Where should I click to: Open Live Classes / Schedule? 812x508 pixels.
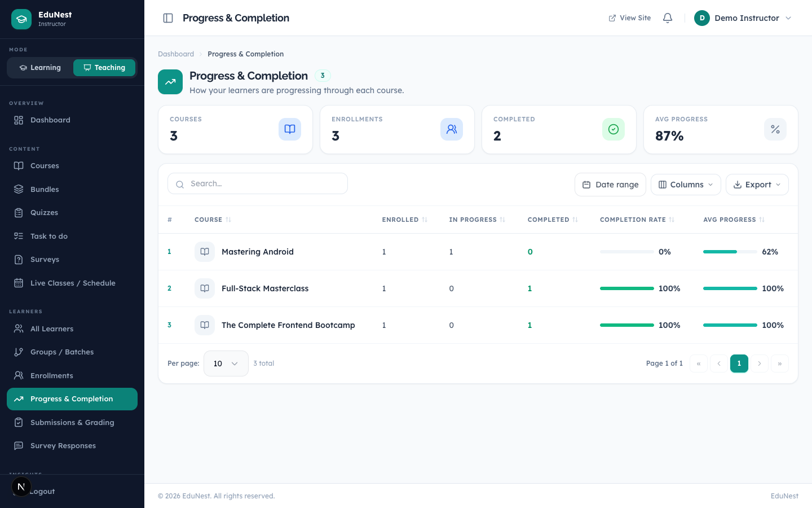pyautogui.click(x=72, y=283)
